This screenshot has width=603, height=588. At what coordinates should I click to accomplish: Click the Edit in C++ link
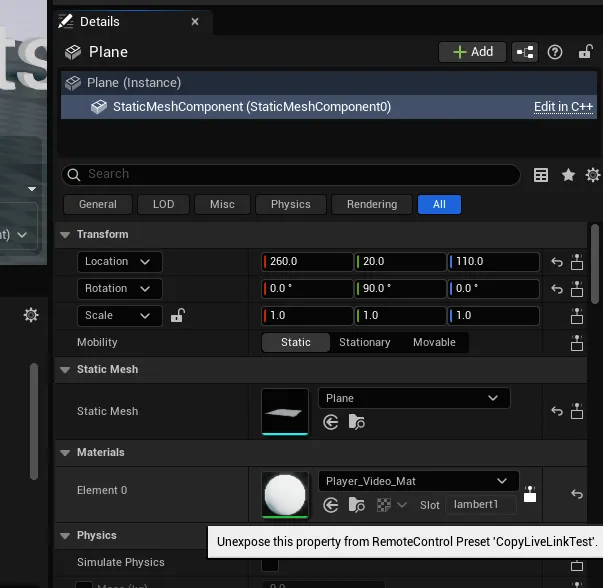[564, 106]
